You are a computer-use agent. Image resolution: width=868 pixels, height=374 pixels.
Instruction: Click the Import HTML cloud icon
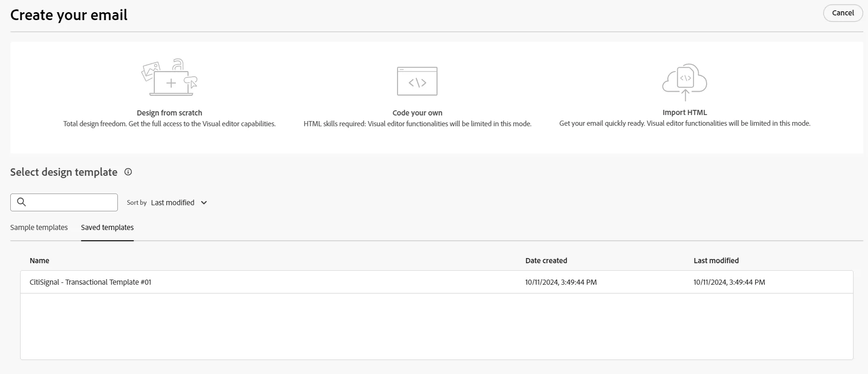coord(685,82)
